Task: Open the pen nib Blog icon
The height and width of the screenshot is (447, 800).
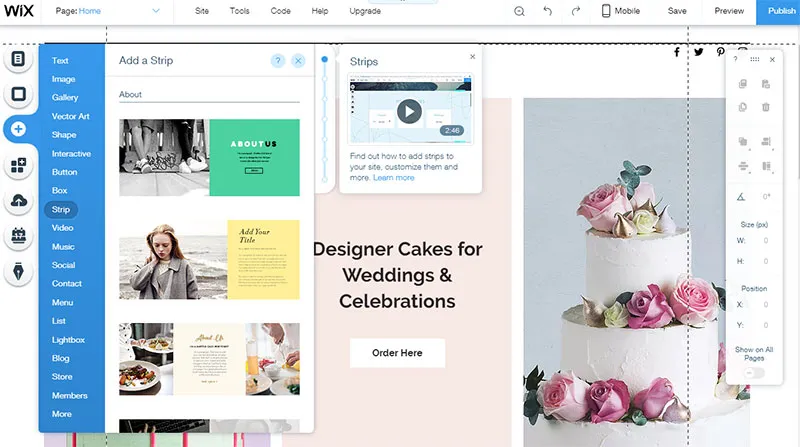Action: [18, 271]
